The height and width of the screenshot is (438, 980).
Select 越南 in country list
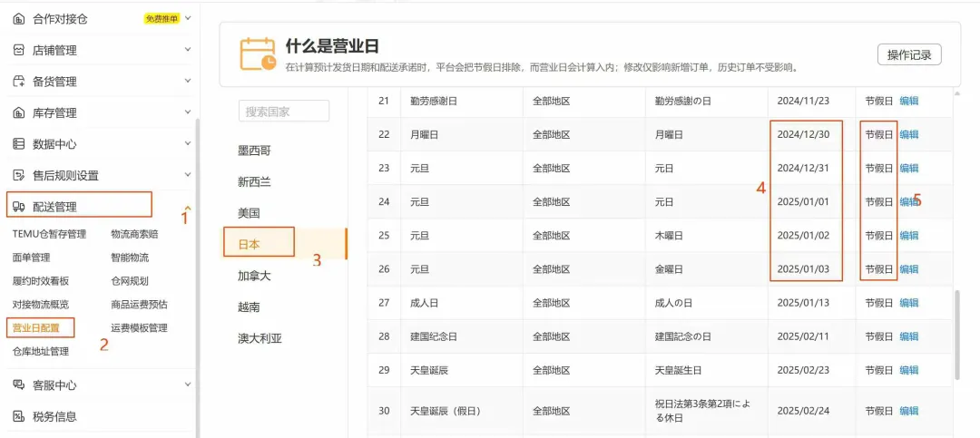249,307
